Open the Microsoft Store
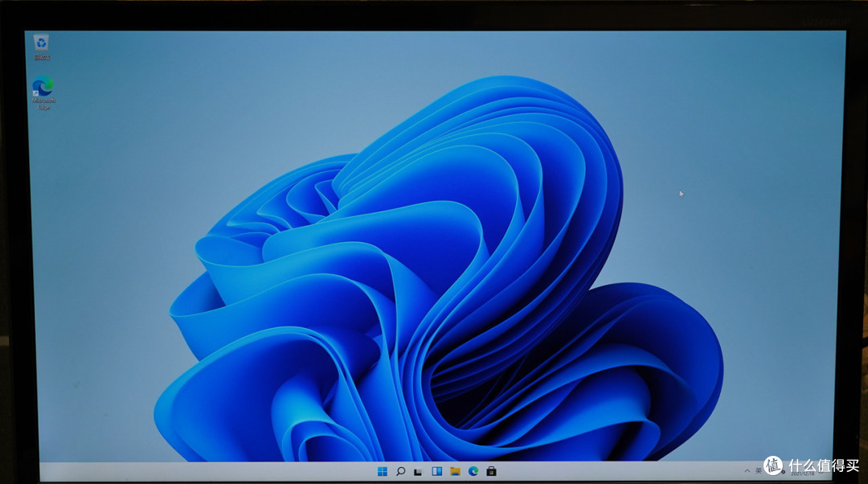 click(x=492, y=472)
